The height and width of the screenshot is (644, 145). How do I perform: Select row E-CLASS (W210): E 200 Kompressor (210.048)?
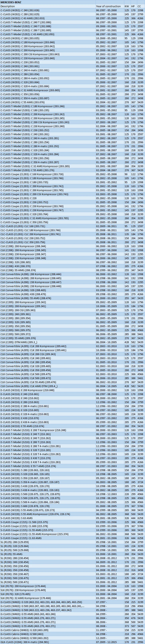(72, 390)
